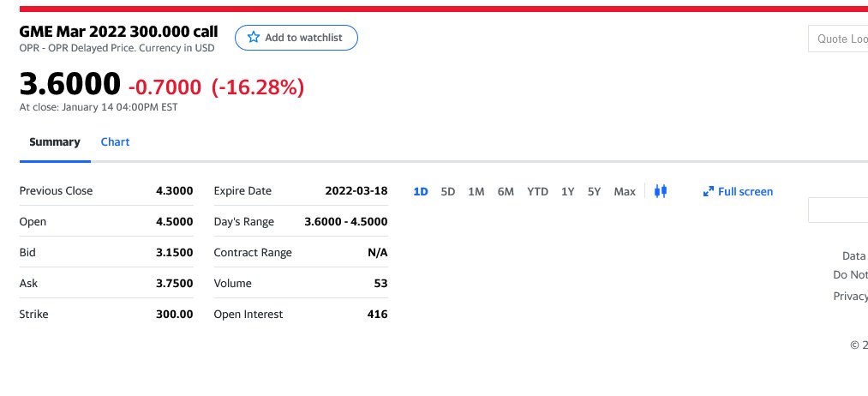Select the 5Y chart range
The image size is (868, 396).
click(594, 192)
